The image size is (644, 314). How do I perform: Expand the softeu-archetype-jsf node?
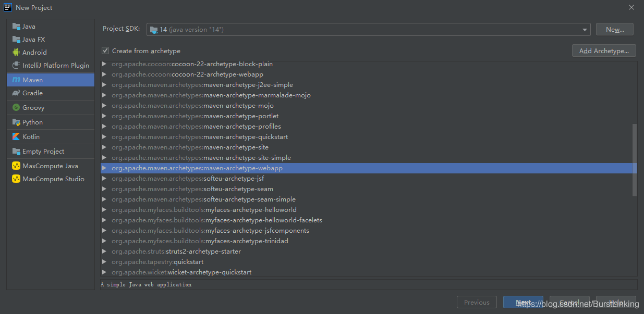tap(104, 179)
